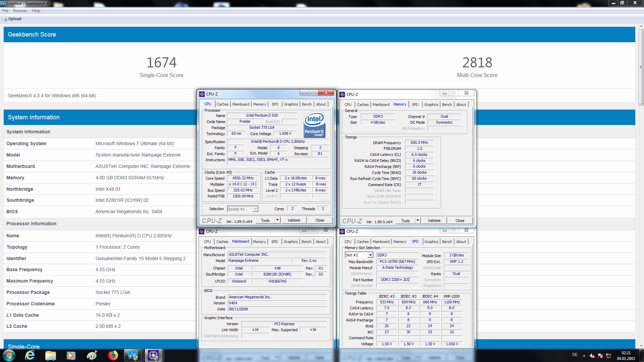Click the disconnected network tray icon
Viewport: 644px width, 362px height.
click(x=608, y=356)
